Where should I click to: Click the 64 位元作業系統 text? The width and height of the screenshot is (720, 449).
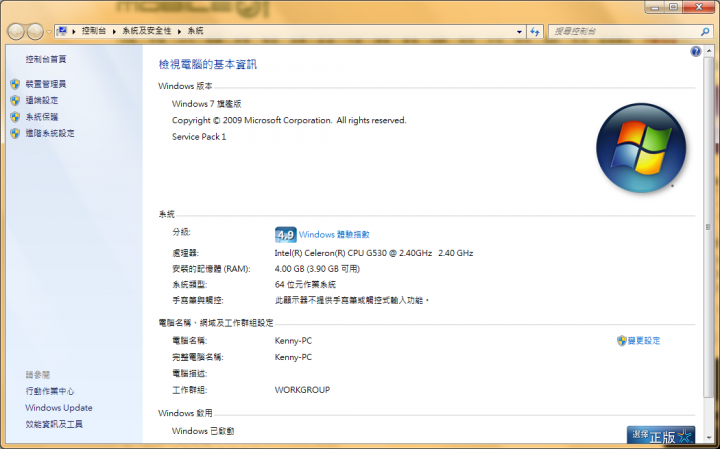[305, 285]
